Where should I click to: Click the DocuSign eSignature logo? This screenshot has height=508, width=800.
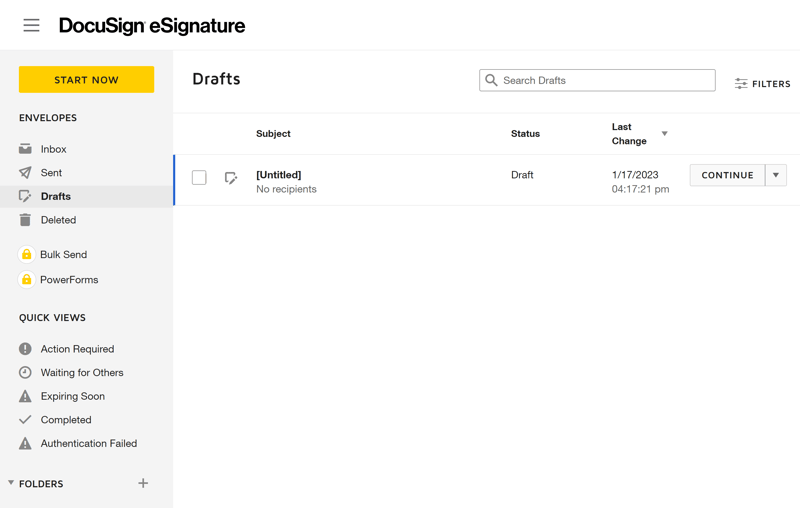tap(152, 26)
